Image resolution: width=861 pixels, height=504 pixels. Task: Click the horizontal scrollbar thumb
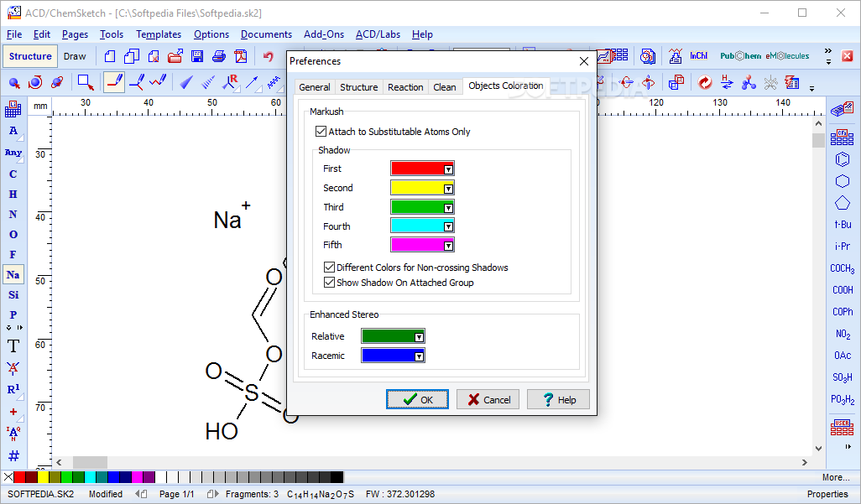pyautogui.click(x=90, y=462)
